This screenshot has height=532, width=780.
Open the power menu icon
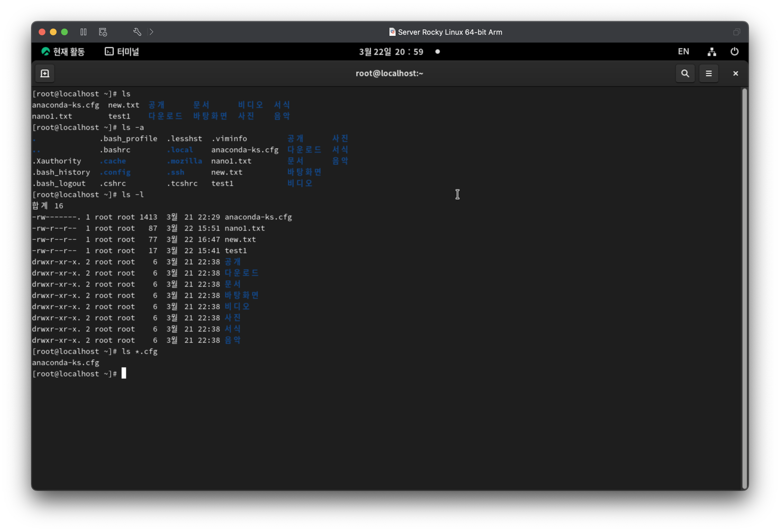click(x=734, y=52)
